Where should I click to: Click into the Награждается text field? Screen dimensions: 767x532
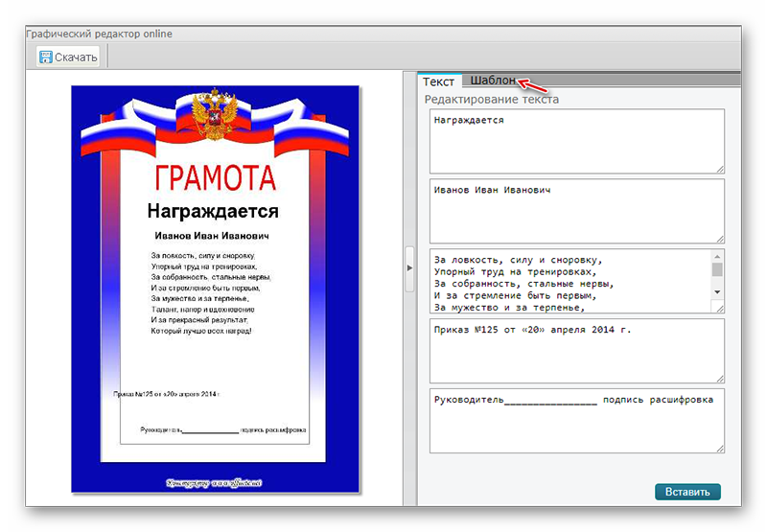(575, 141)
